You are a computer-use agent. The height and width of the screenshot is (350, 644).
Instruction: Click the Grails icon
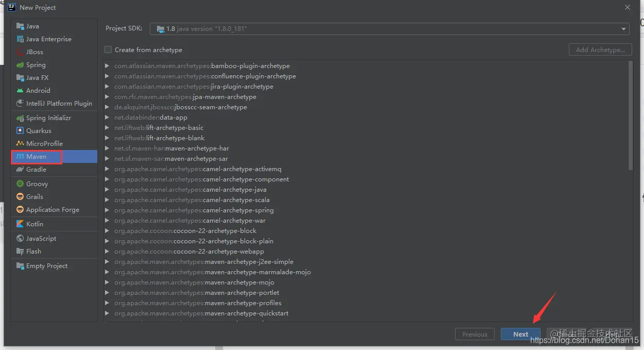point(20,197)
